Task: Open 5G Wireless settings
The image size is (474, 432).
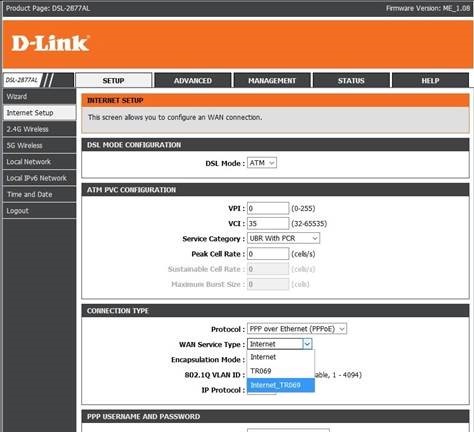Action: tap(39, 145)
